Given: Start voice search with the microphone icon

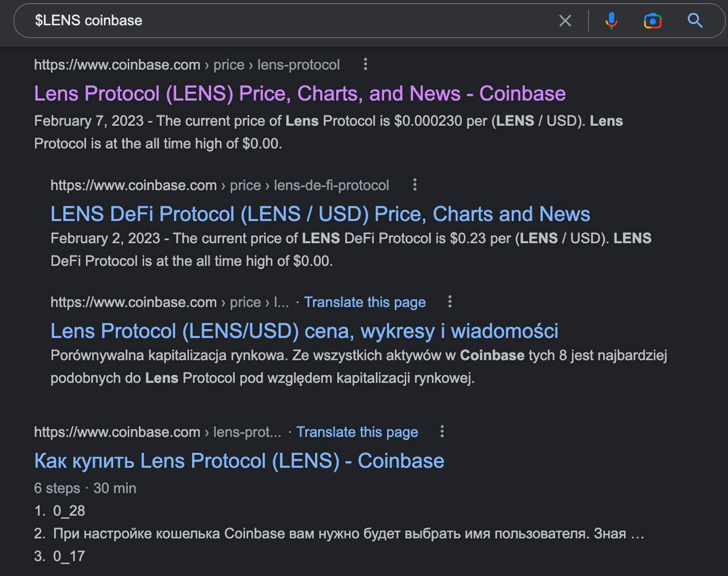Looking at the screenshot, I should click(x=611, y=21).
